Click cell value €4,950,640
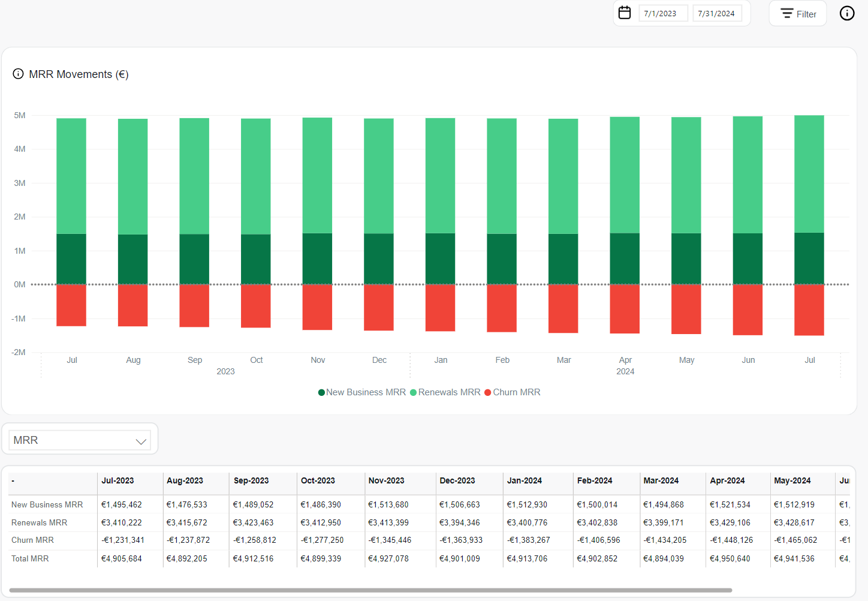 click(x=730, y=558)
